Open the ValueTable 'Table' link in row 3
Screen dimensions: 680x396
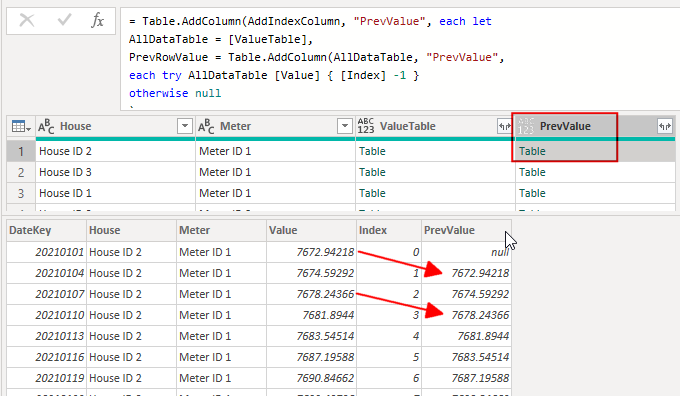[x=372, y=193]
